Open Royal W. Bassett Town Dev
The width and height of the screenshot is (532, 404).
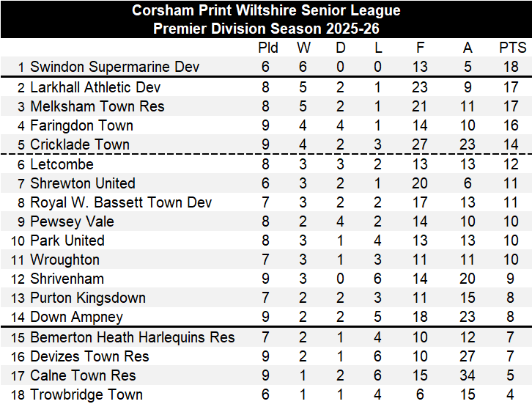click(x=121, y=202)
